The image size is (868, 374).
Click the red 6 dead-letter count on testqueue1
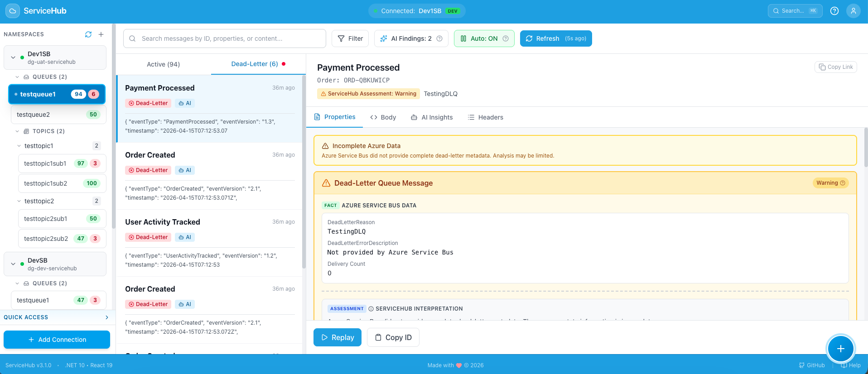coord(93,94)
